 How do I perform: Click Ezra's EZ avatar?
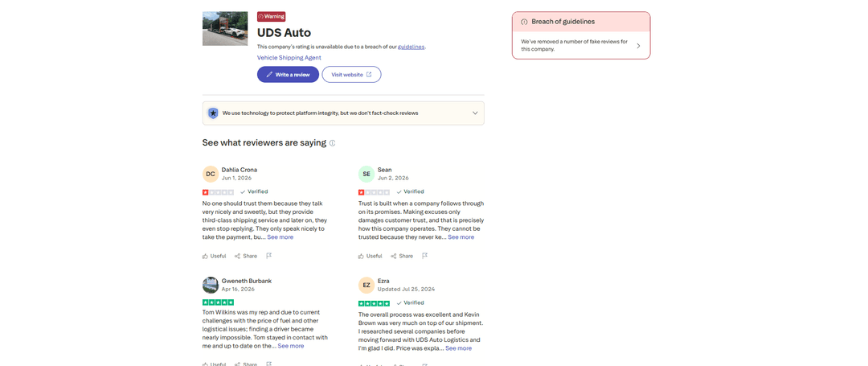coord(366,286)
